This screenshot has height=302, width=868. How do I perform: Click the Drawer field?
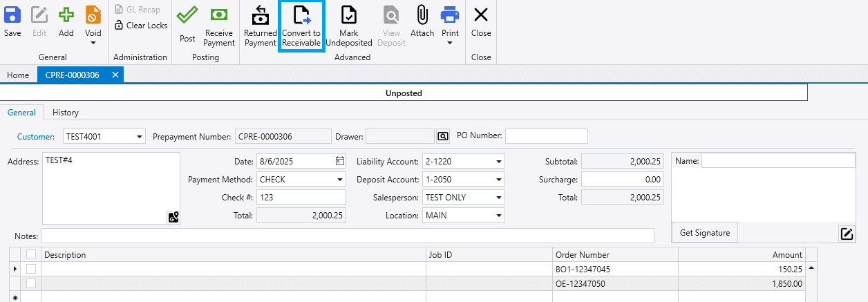[399, 136]
